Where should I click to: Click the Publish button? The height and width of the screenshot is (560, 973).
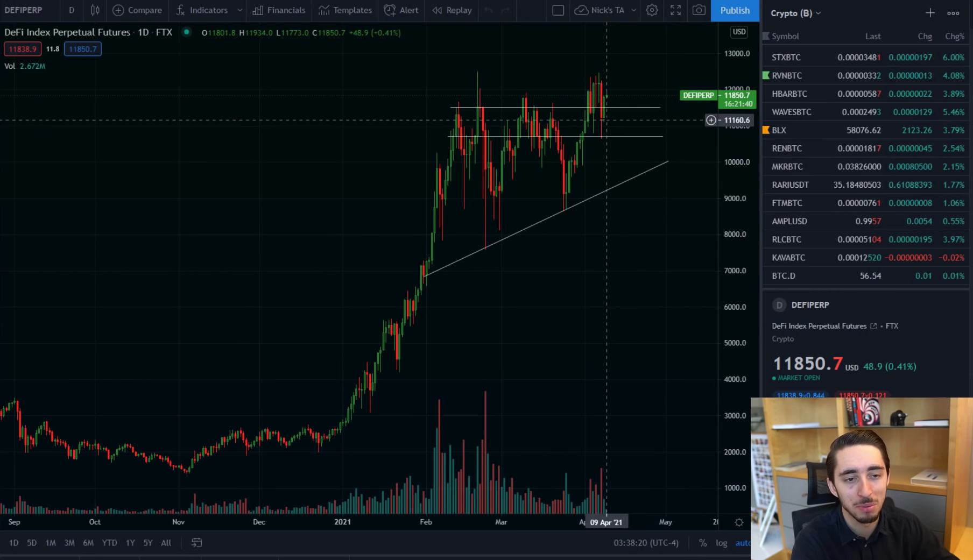(x=735, y=10)
